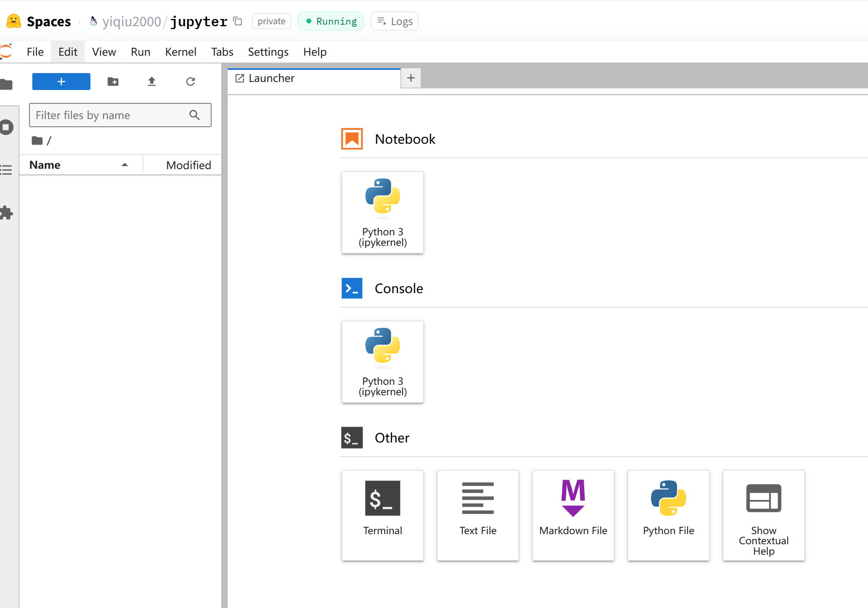Sort files by Modified column
Viewport: 868px width, 608px height.
[182, 165]
